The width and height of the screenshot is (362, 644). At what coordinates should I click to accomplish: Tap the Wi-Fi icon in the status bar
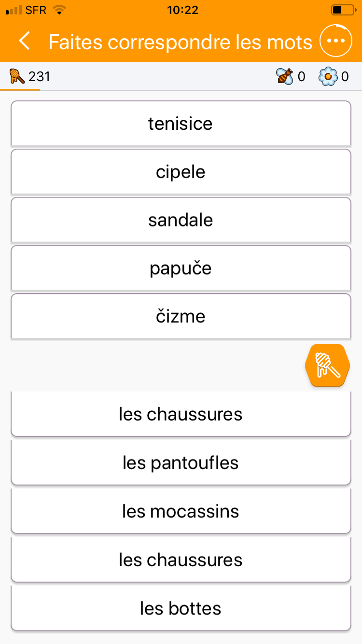[59, 10]
